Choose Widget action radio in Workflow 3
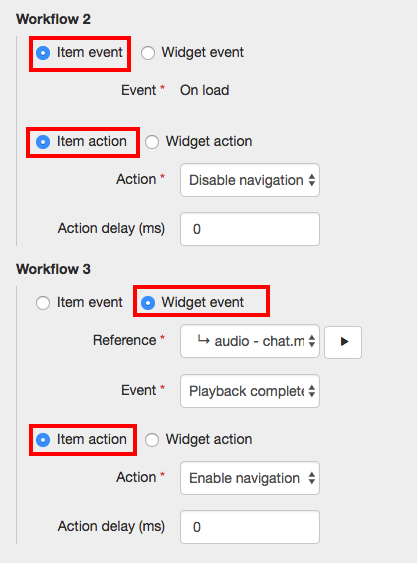Viewport: 417px width, 563px height. [x=152, y=440]
